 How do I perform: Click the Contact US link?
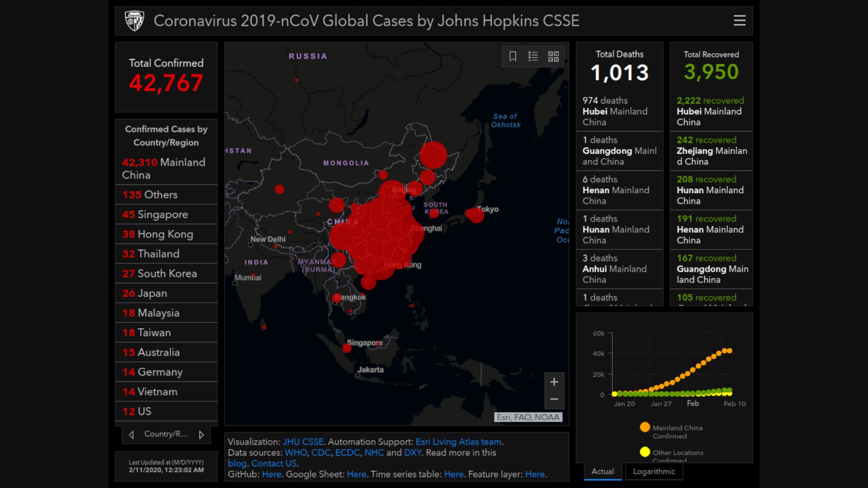pyautogui.click(x=274, y=463)
